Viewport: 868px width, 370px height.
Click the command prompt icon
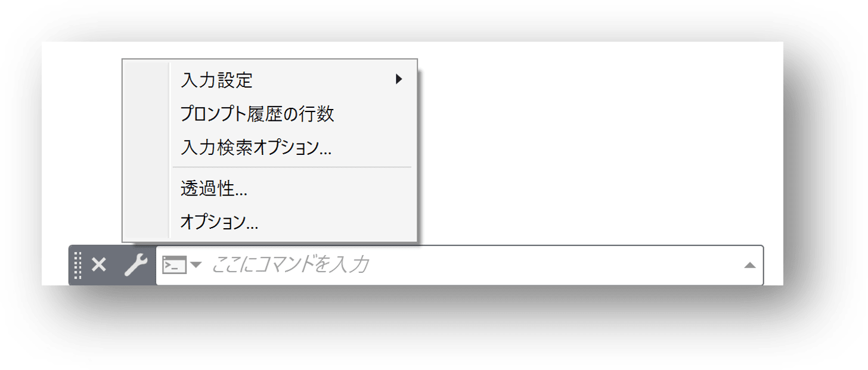tap(175, 265)
